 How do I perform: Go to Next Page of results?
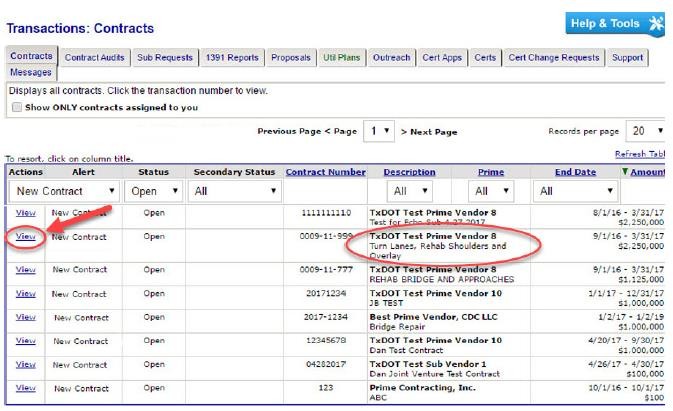coord(429,132)
